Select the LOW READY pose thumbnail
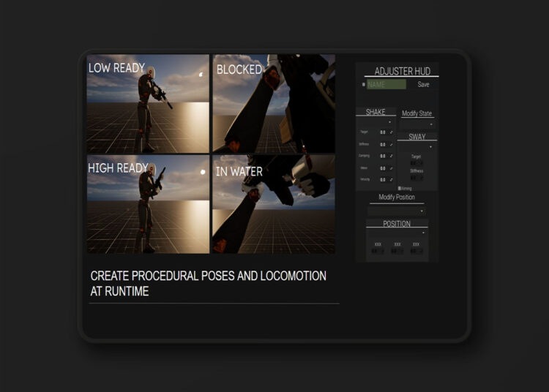Image resolution: width=549 pixels, height=392 pixels. point(148,103)
